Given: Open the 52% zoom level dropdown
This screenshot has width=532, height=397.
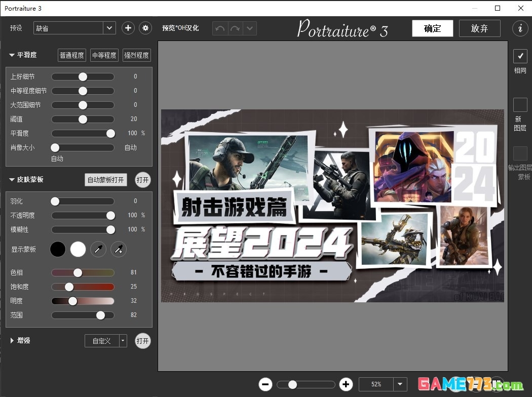Looking at the screenshot, I should [x=400, y=384].
